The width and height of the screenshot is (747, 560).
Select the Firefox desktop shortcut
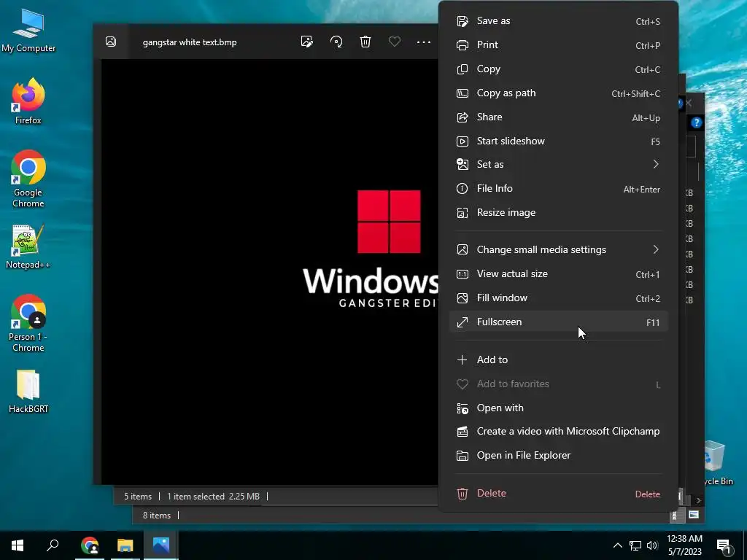tap(28, 101)
